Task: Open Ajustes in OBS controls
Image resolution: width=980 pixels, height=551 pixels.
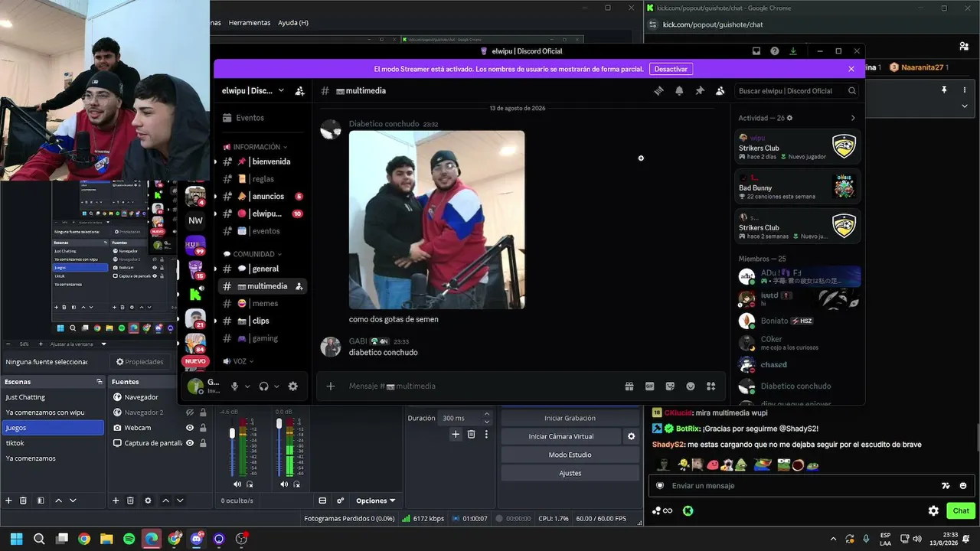Action: [570, 473]
